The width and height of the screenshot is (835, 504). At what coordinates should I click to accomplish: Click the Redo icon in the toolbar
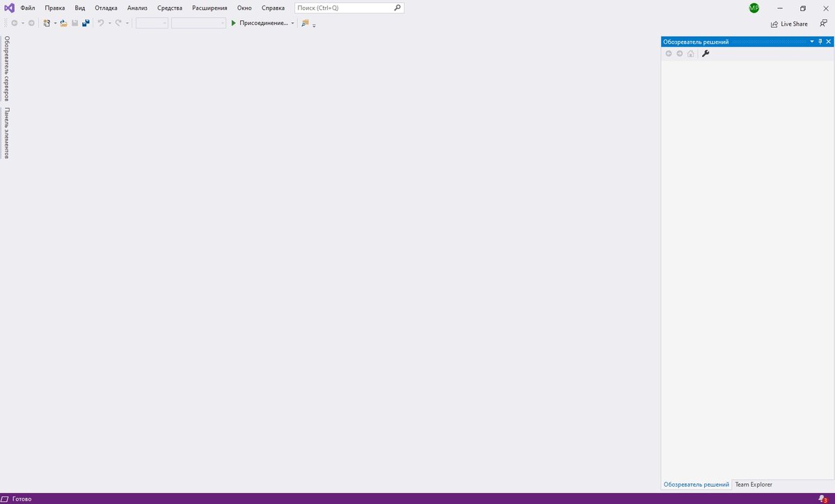point(118,23)
